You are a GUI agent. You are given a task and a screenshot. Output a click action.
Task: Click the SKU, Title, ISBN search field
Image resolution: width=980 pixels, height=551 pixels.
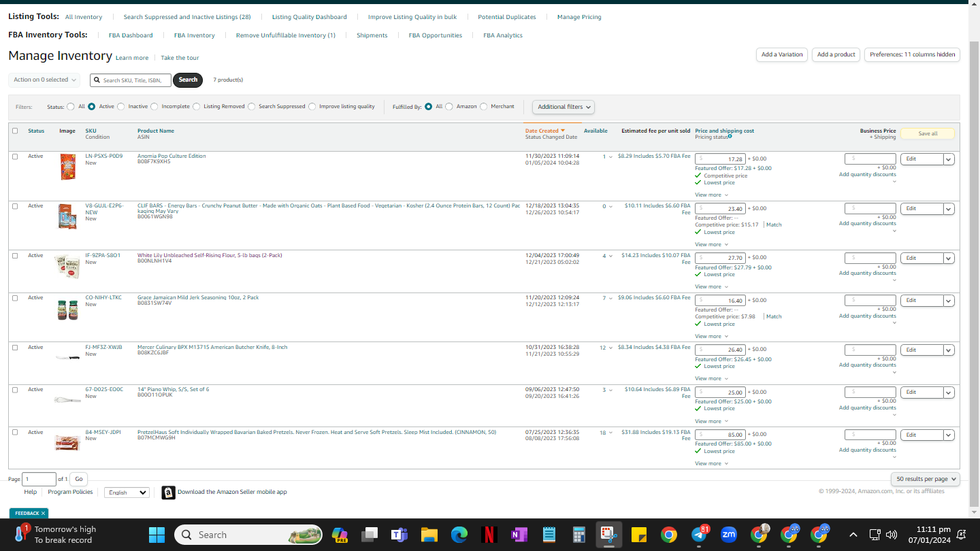pos(130,80)
